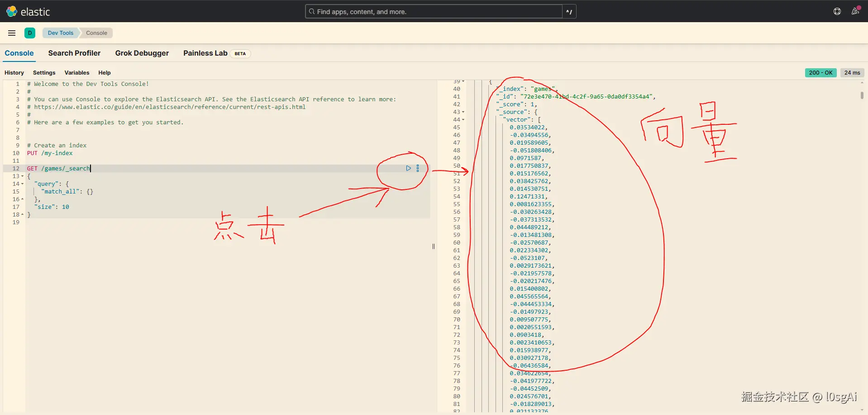Toggle the fold marker at line 18
This screenshot has height=415, width=868.
(x=23, y=215)
